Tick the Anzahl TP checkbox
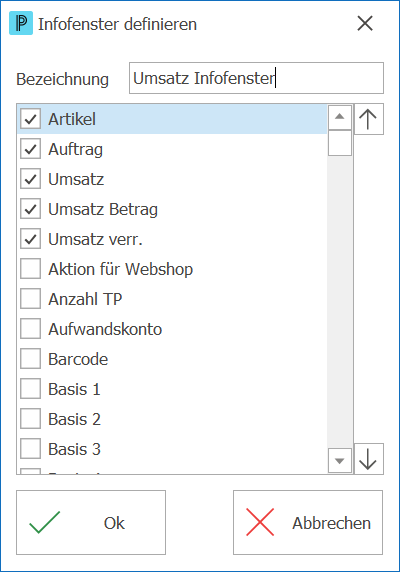Screen dimensions: 400x572 (x=30, y=299)
